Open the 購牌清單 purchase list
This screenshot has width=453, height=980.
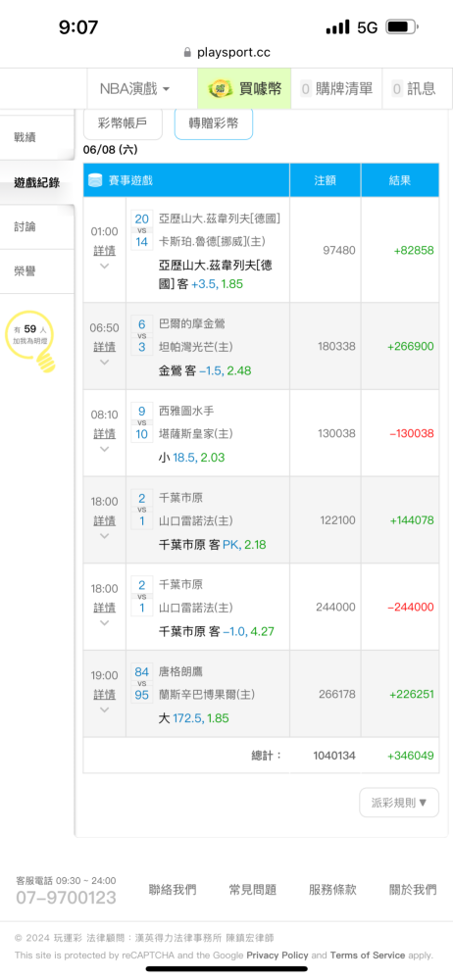tap(336, 89)
